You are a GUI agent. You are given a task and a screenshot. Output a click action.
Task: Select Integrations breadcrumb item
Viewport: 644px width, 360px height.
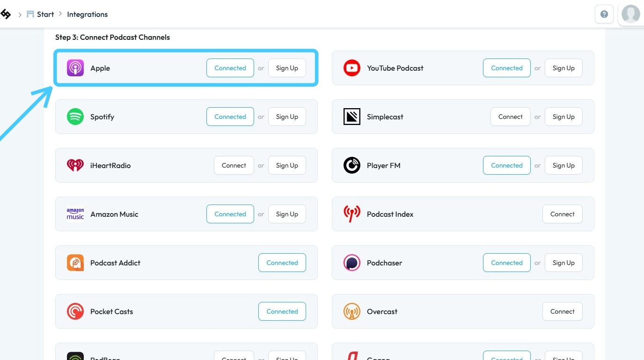87,14
